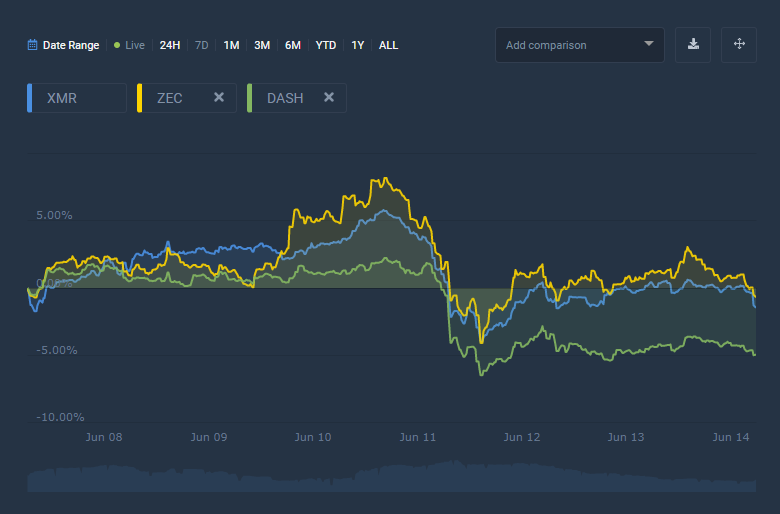Screen dimensions: 780x514
Task: Switch to 1M time range
Action: click(231, 45)
